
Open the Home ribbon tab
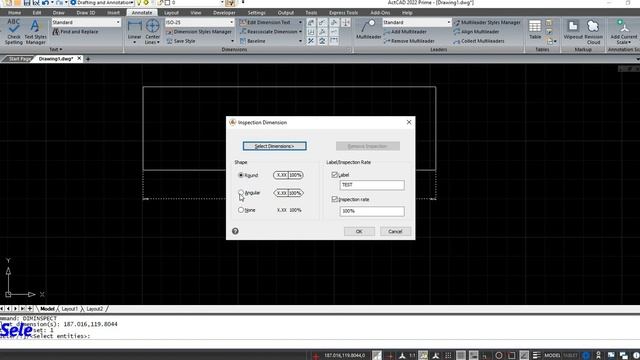coord(14,13)
